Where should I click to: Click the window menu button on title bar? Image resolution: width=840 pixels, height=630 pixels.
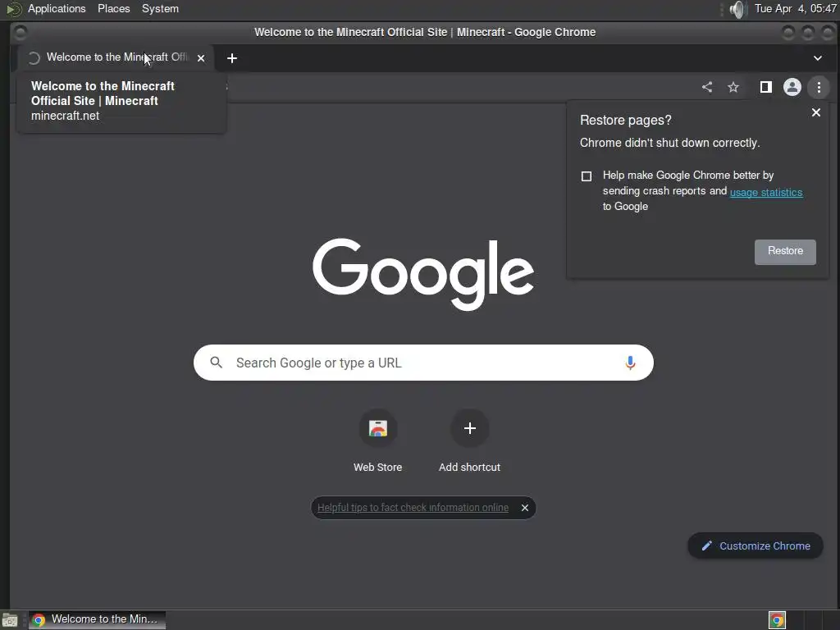(x=20, y=33)
